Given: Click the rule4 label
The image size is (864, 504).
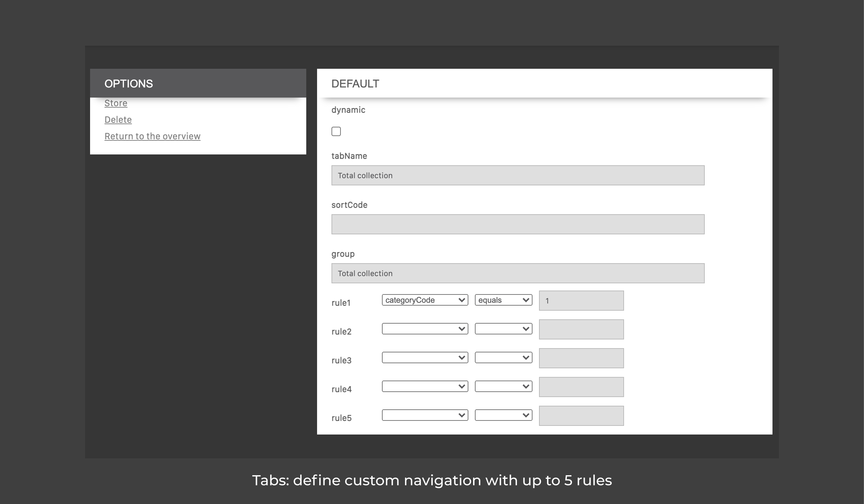Looking at the screenshot, I should click(341, 389).
